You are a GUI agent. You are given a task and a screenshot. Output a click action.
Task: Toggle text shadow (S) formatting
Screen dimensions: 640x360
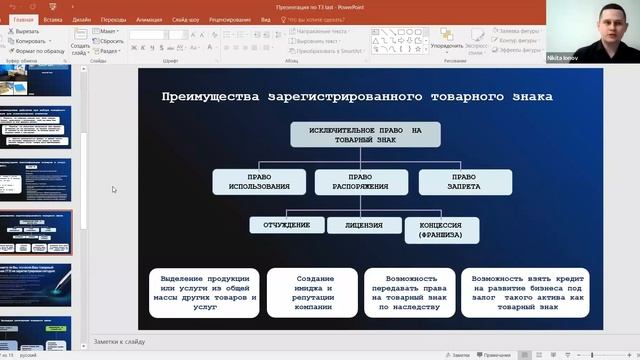162,48
